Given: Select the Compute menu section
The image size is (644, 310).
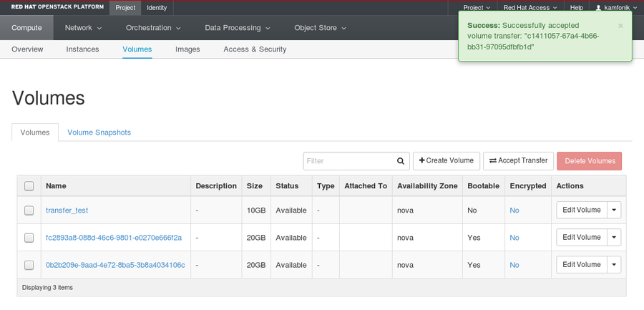Looking at the screenshot, I should point(26,28).
